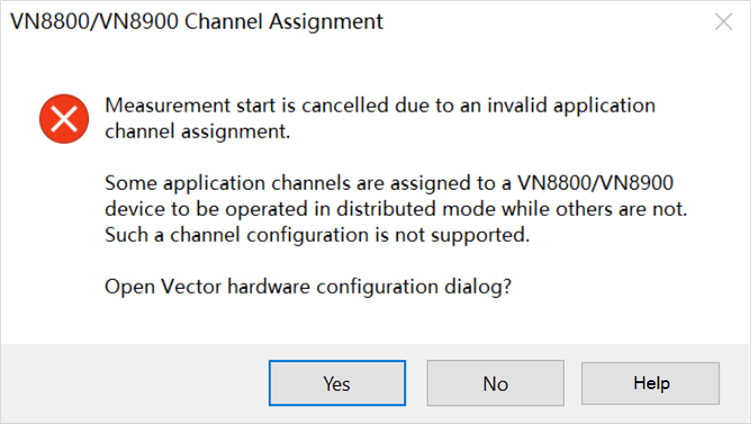The height and width of the screenshot is (424, 751).
Task: Click the "Measurement start is cancelled" message line
Action: click(380, 105)
